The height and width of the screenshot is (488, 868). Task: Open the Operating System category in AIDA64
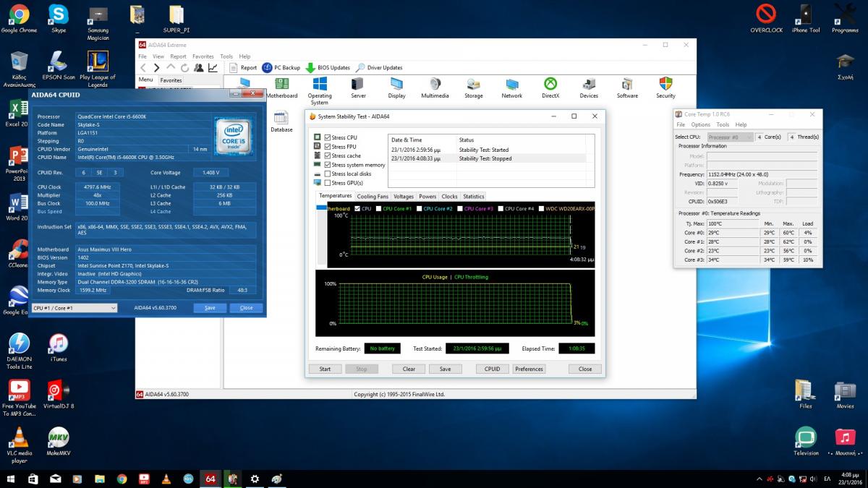point(320,90)
